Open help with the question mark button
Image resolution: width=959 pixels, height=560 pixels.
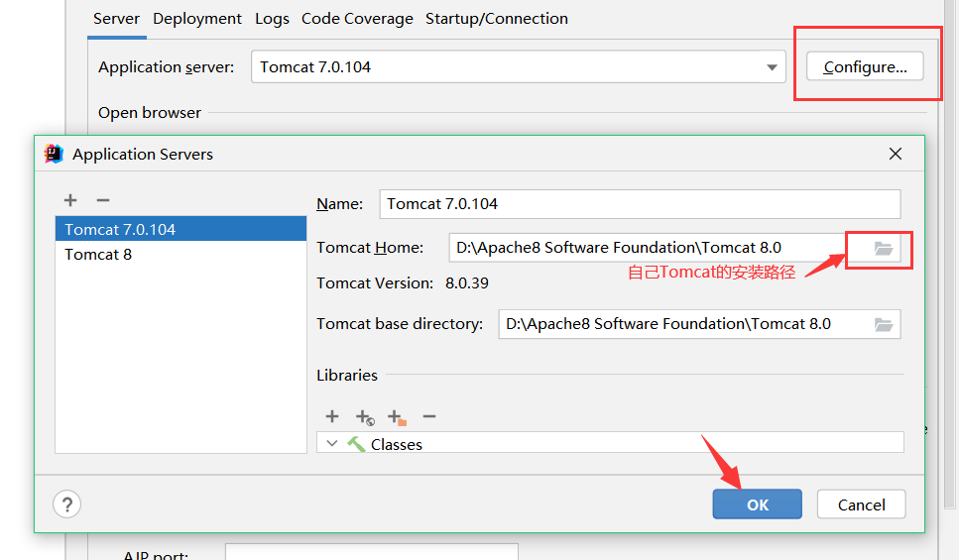(67, 504)
